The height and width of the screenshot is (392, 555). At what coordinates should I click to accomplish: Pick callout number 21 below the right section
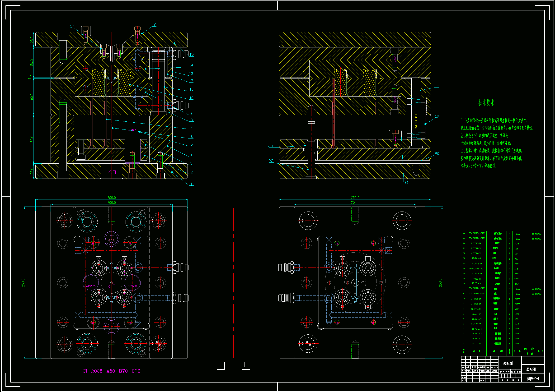(x=406, y=183)
